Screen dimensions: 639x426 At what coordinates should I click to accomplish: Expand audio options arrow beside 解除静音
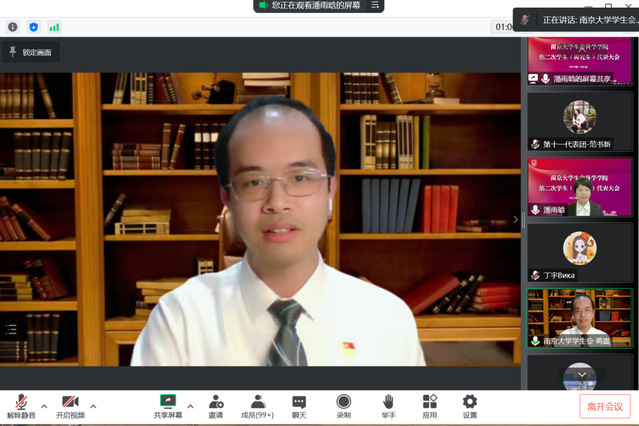click(44, 406)
